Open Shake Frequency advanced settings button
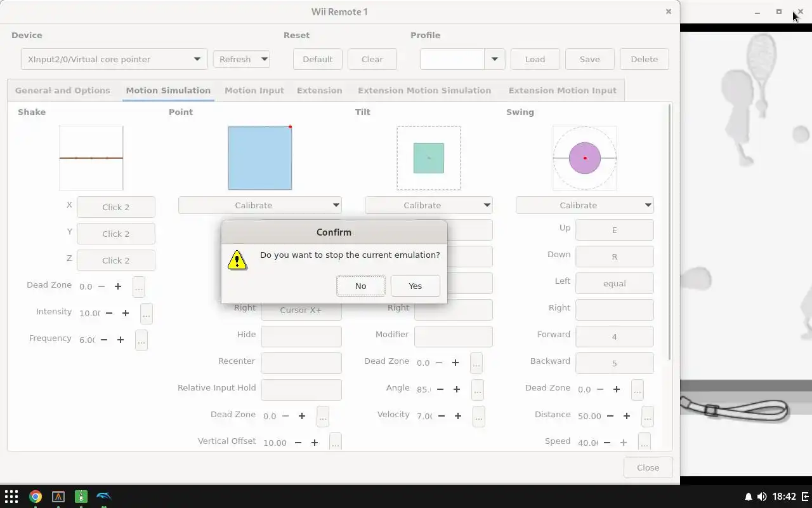The image size is (812, 508). [141, 340]
